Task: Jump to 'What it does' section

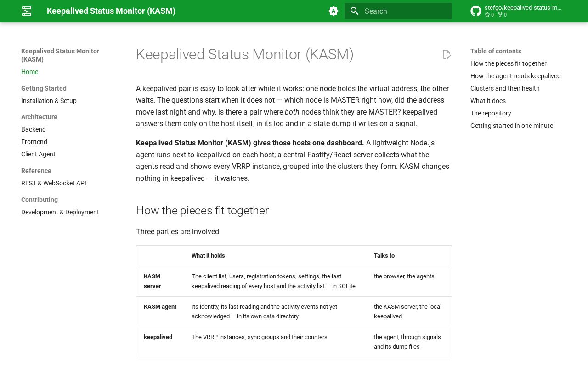Action: click(488, 101)
